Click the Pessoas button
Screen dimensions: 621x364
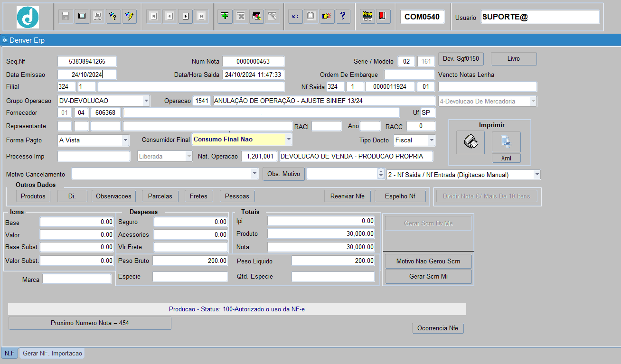coord(237,196)
